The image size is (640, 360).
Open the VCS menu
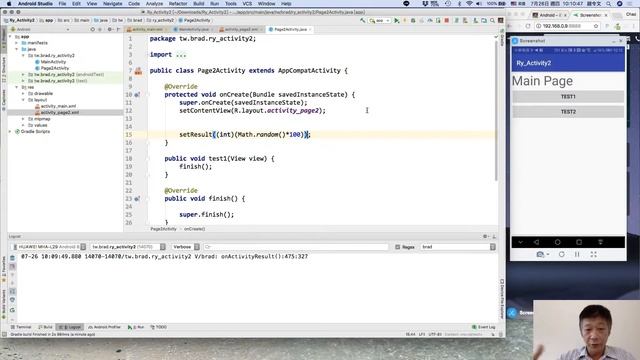point(247,4)
